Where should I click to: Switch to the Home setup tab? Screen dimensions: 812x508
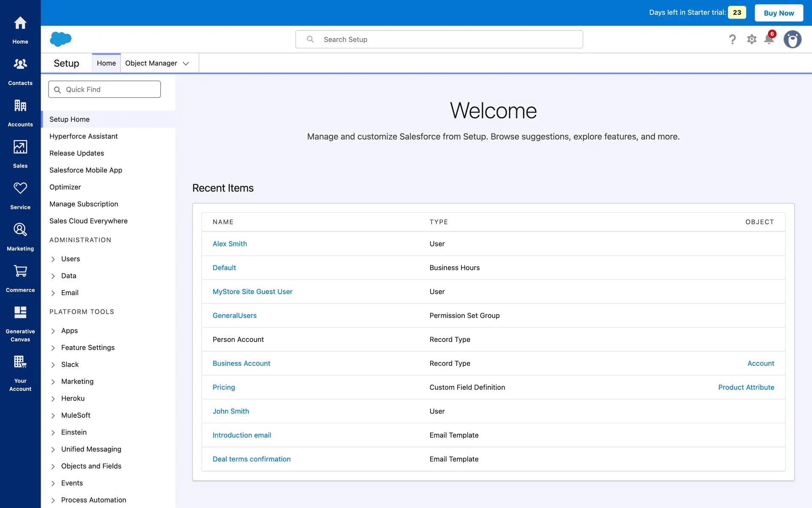coord(106,63)
